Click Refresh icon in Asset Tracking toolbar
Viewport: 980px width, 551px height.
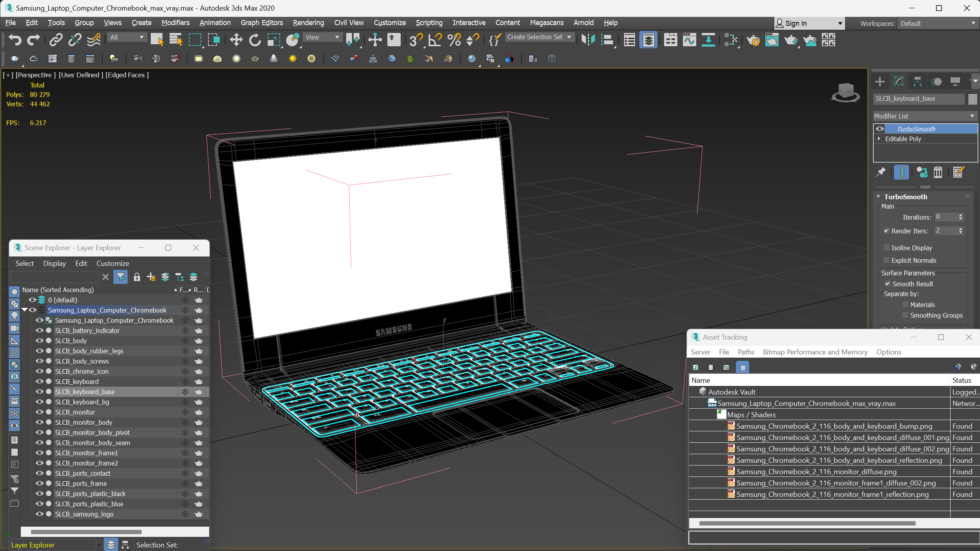695,367
